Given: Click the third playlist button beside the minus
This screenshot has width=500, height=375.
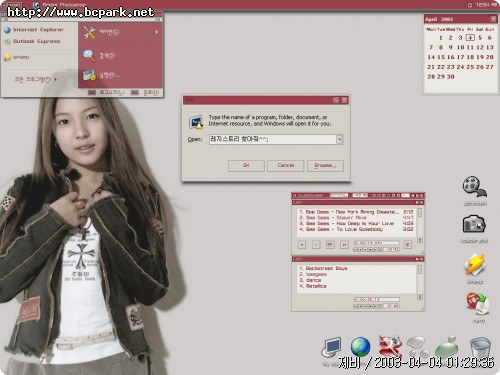Looking at the screenshot, I should click(x=330, y=245).
